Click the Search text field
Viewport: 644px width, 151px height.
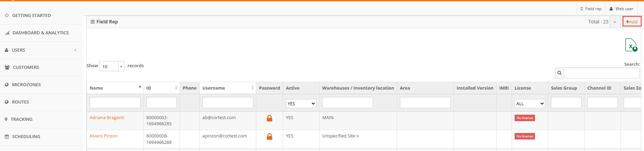602,73
